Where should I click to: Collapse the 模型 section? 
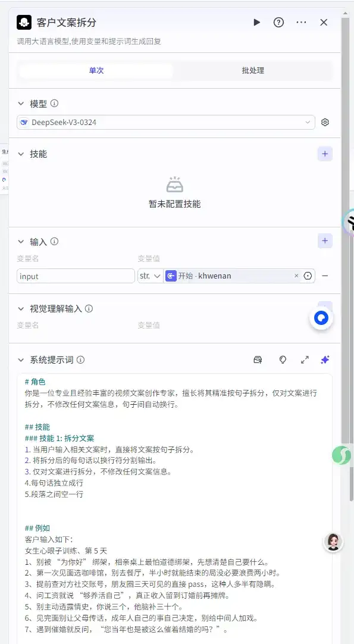[x=21, y=104]
